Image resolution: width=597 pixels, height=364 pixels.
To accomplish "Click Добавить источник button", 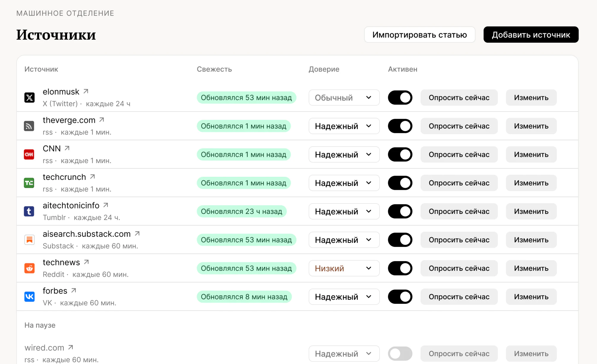I will pos(531,35).
